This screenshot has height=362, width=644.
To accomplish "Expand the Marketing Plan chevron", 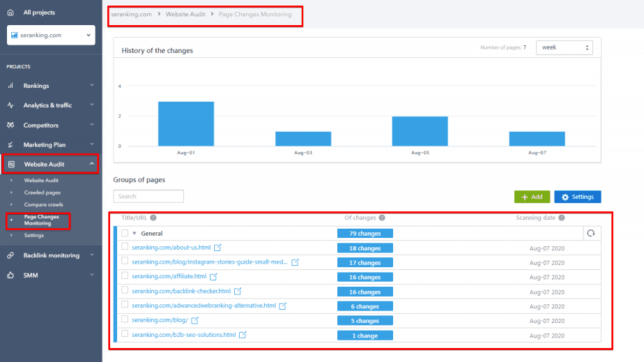I will pos(91,144).
